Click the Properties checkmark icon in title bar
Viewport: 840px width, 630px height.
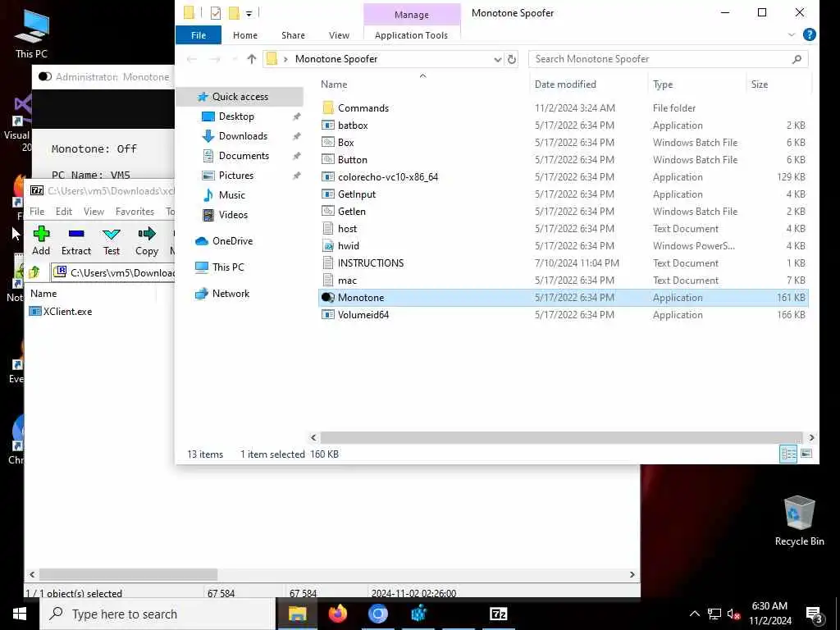[x=216, y=13]
